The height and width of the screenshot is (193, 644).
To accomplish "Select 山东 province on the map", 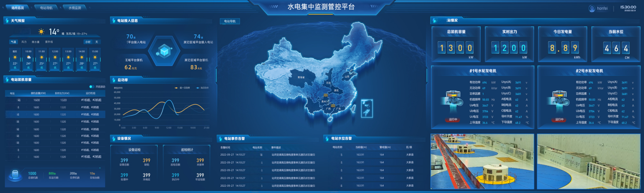I will click(347, 76).
